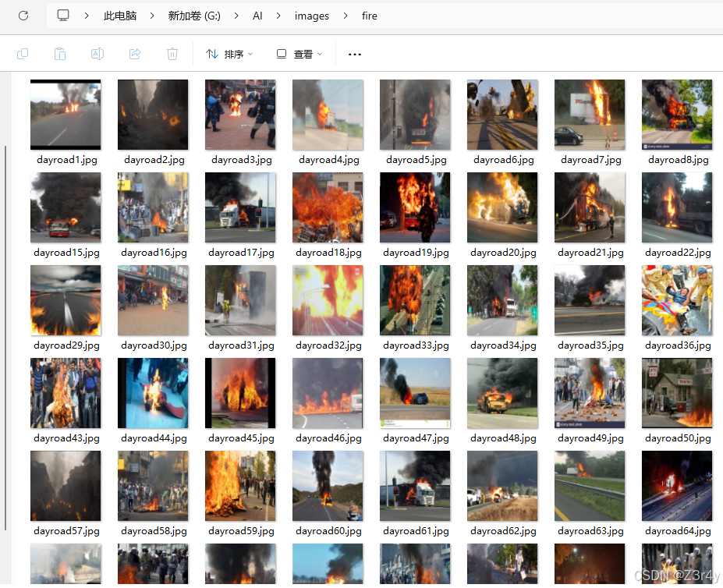Click the dayroad50.jpg file name
This screenshot has height=588, width=723.
[678, 438]
